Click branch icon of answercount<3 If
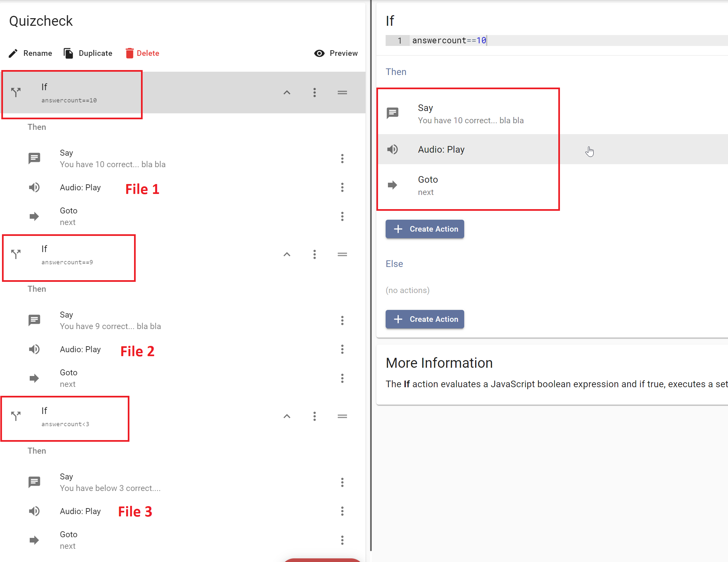This screenshot has width=728, height=562. point(16,416)
